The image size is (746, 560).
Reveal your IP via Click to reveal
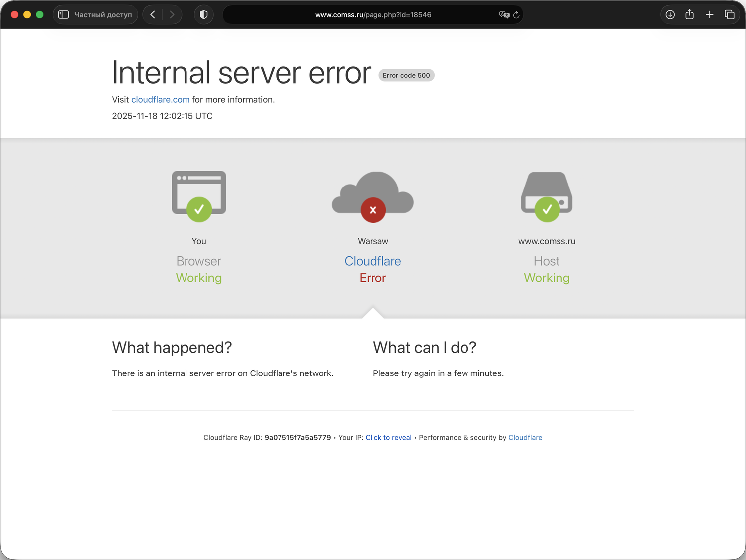pyautogui.click(x=388, y=438)
